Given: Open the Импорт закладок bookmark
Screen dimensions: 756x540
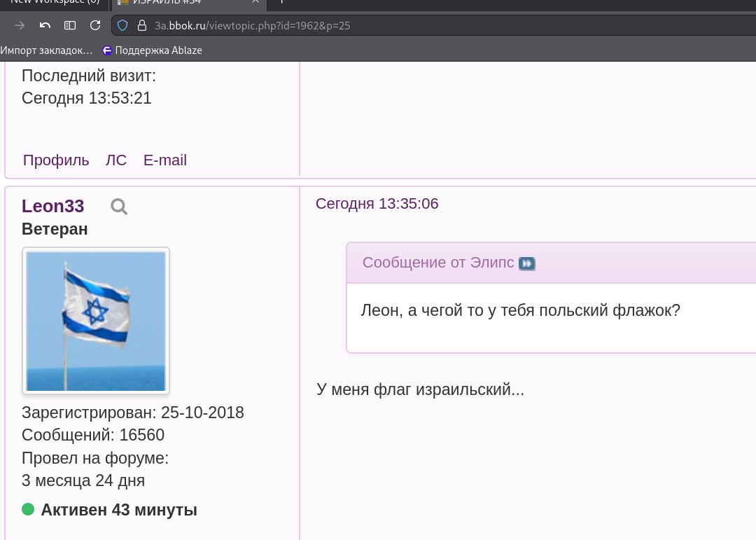Looking at the screenshot, I should point(46,50).
